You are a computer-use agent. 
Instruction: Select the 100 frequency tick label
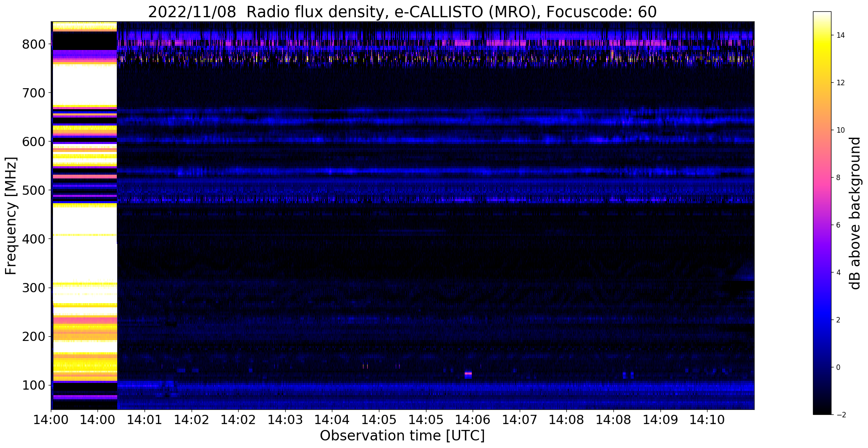34,385
